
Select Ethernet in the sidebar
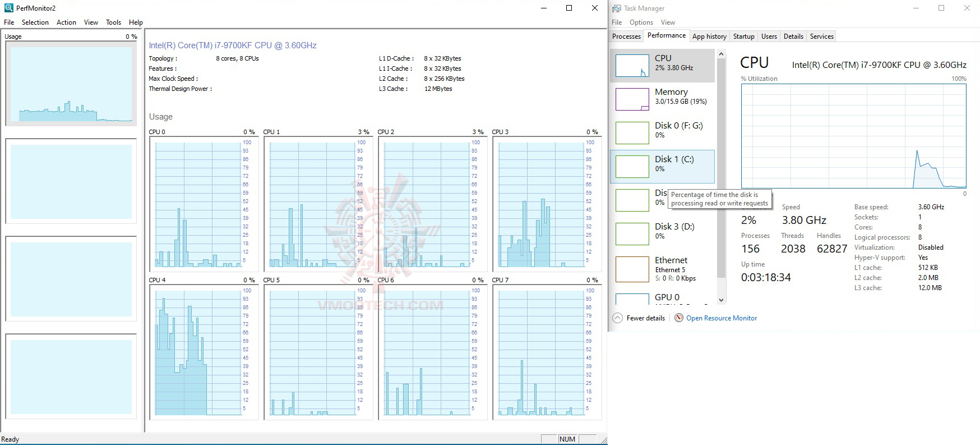coord(662,269)
